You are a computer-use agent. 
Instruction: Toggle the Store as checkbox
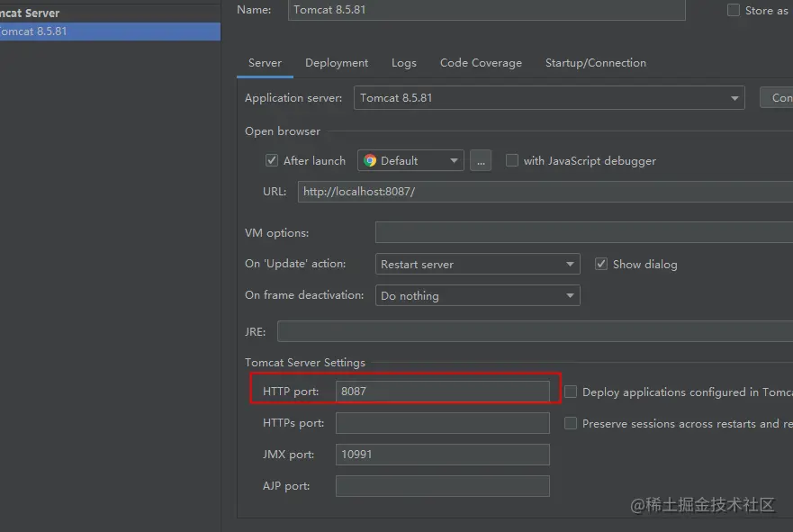(x=734, y=10)
